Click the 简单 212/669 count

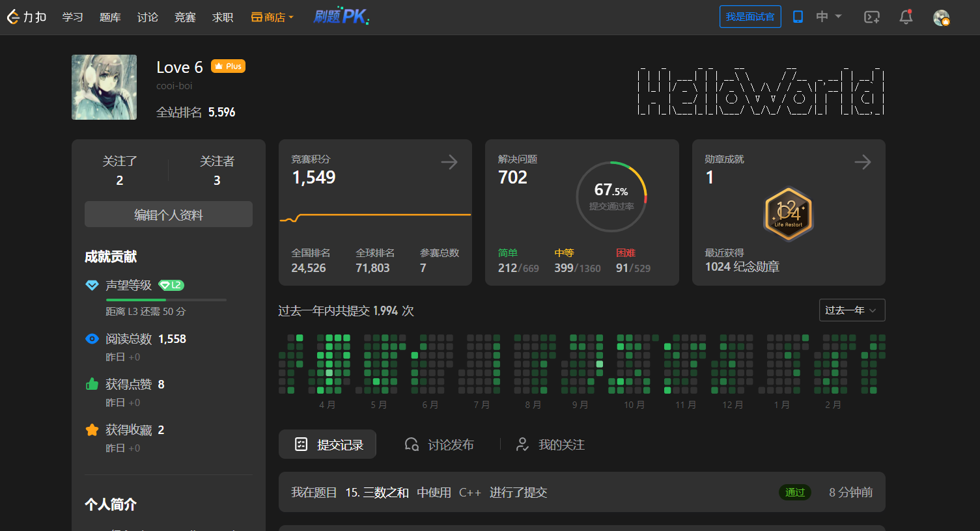[518, 268]
